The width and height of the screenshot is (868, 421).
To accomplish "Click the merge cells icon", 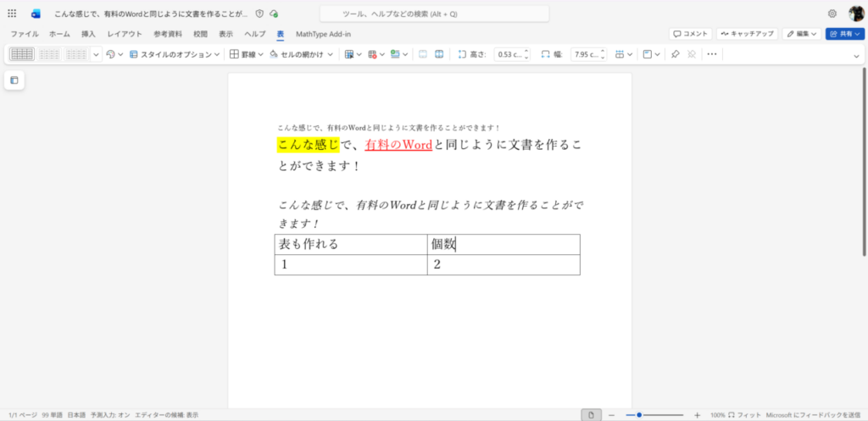I will (422, 54).
